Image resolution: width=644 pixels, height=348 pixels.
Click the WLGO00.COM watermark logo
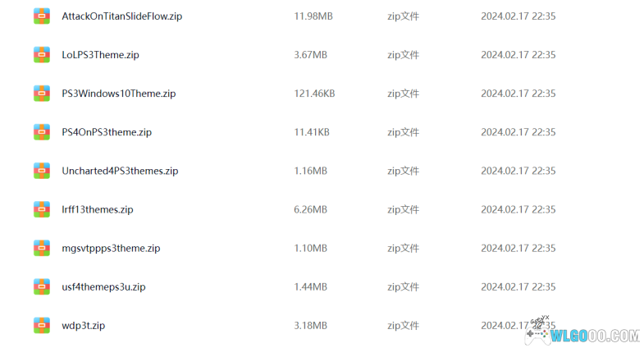[582, 332]
